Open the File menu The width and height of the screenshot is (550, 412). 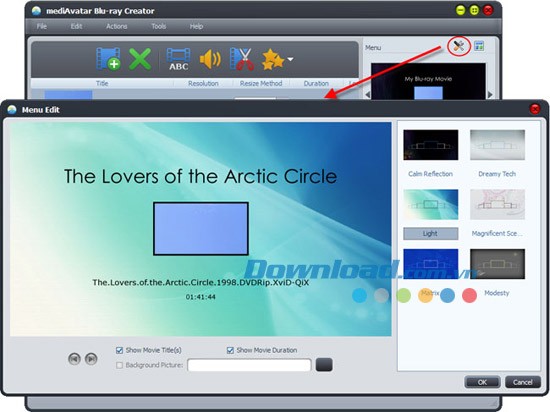click(x=41, y=26)
